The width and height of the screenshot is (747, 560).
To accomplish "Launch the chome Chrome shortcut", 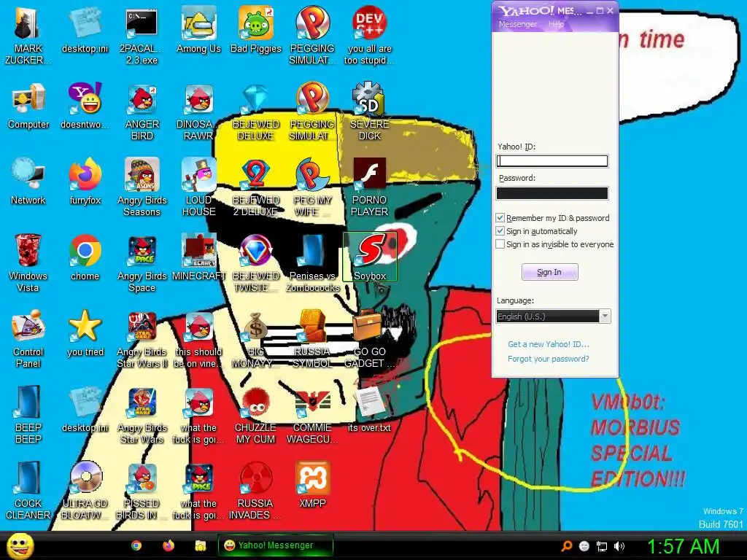I will pos(85,257).
